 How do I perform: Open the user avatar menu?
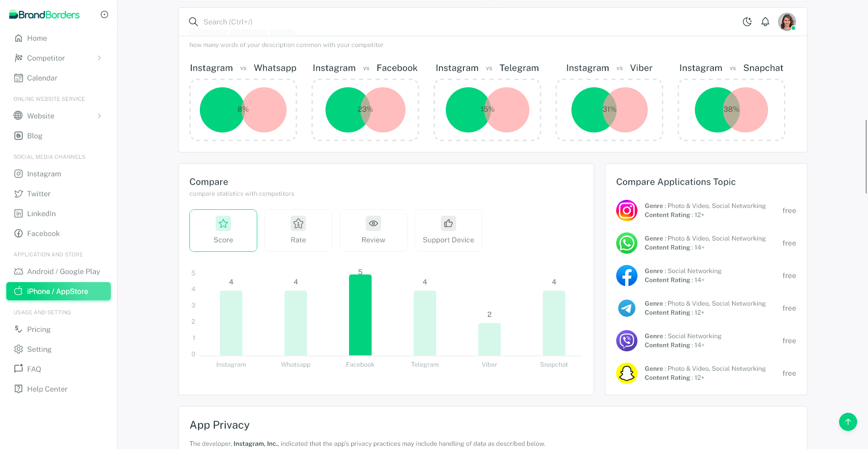(x=787, y=22)
